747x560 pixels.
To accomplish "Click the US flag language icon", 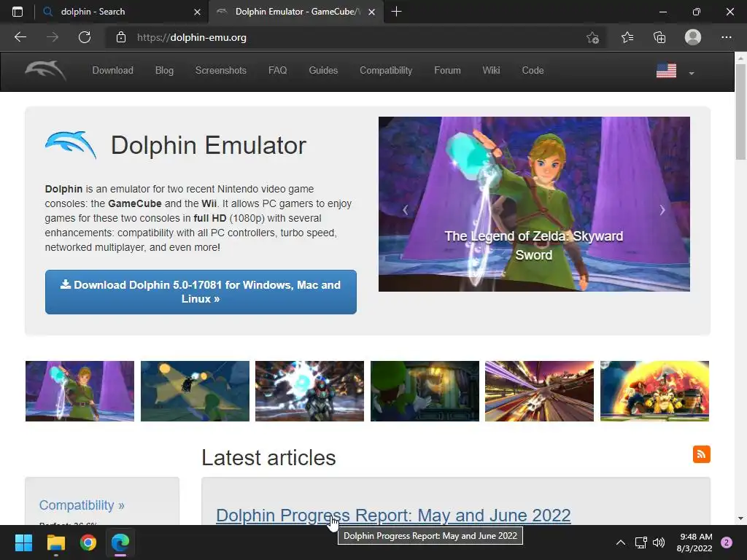I will [666, 71].
